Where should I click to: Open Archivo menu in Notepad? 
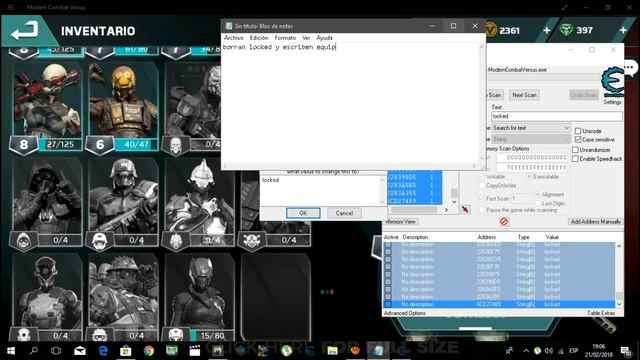[x=234, y=38]
